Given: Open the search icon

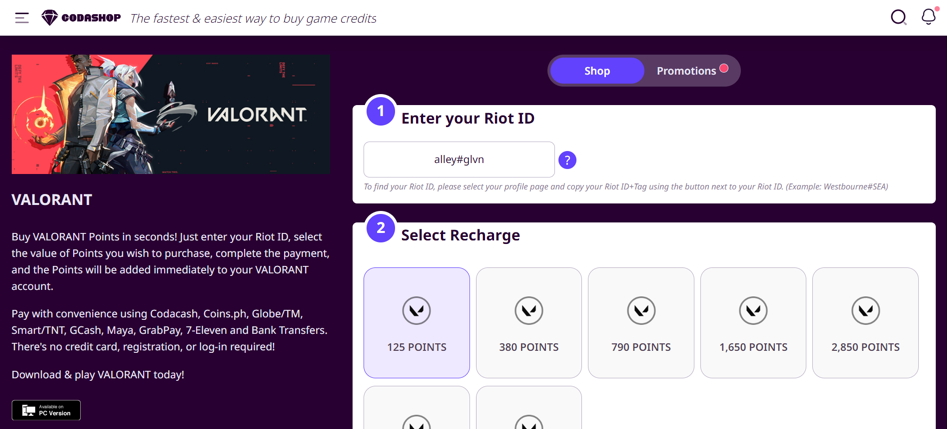Looking at the screenshot, I should pos(898,17).
